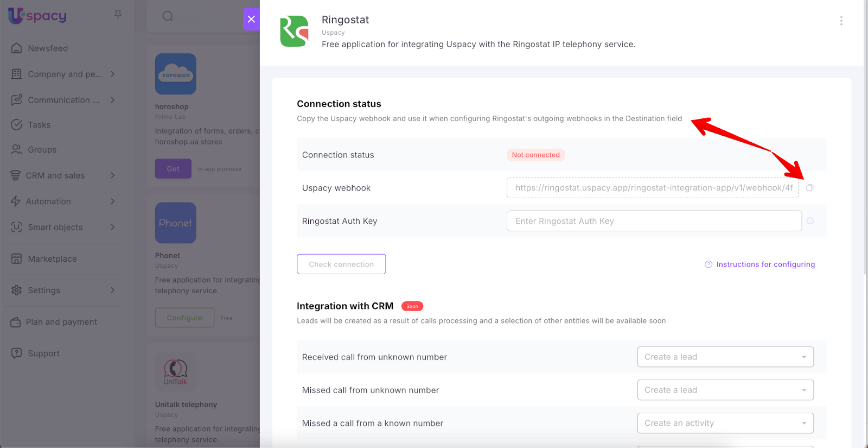Click the Communication sidebar icon
Image resolution: width=868 pixels, height=448 pixels.
click(17, 100)
